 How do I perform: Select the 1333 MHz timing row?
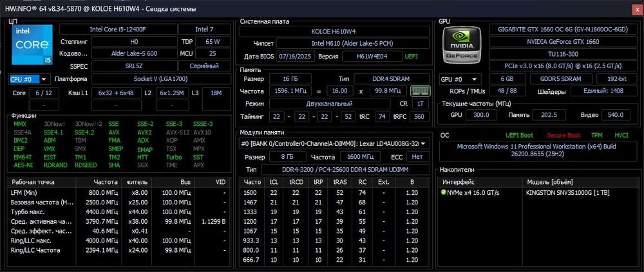(335, 212)
